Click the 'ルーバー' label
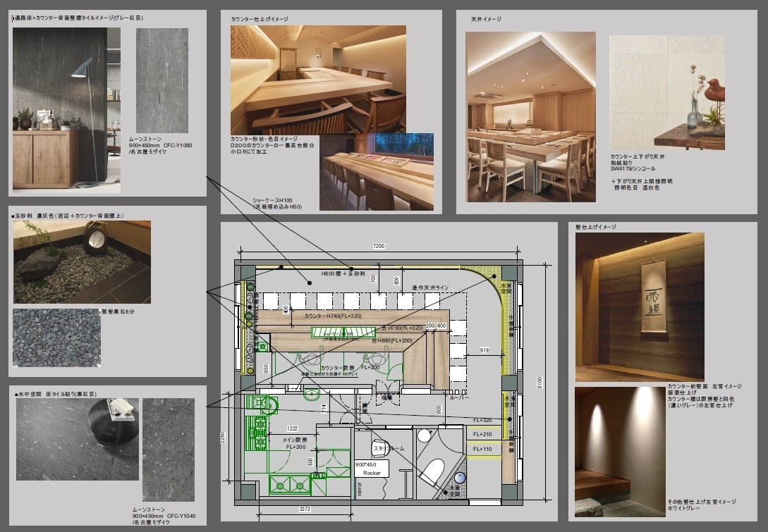Image resolution: width=768 pixels, height=532 pixels. [459, 397]
